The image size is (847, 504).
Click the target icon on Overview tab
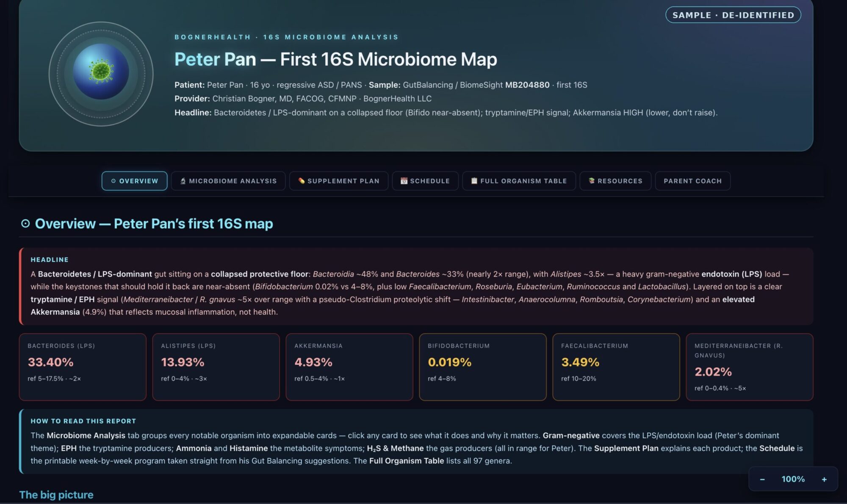coord(113,181)
